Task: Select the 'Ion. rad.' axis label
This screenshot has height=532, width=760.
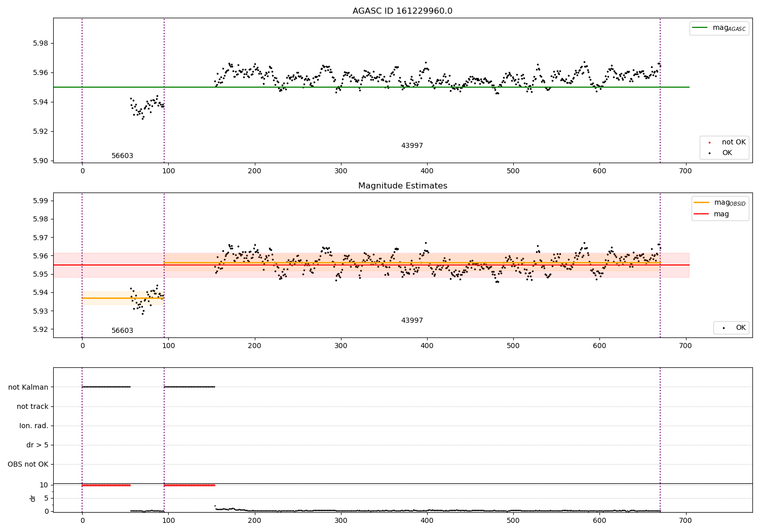Action: click(34, 426)
